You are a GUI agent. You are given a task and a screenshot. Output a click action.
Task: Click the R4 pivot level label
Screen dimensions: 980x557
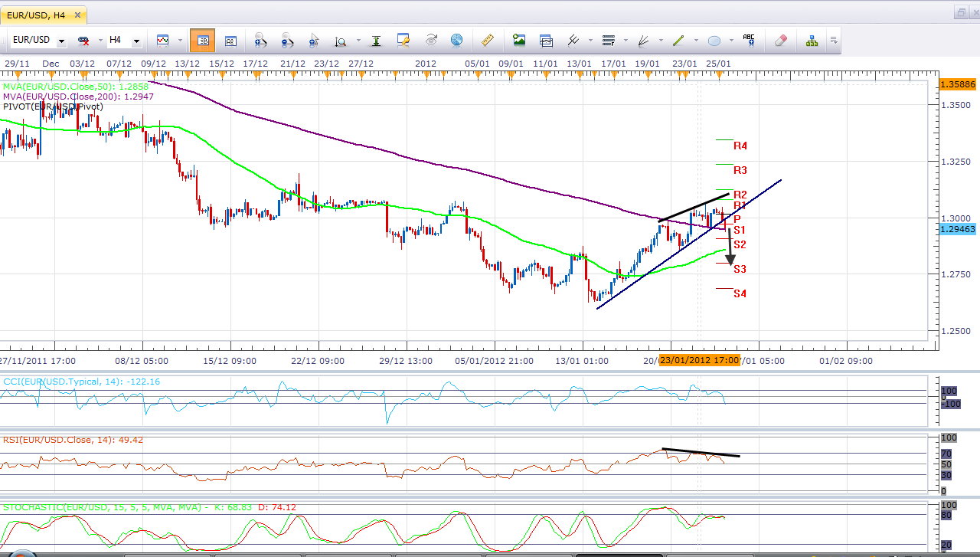[740, 146]
